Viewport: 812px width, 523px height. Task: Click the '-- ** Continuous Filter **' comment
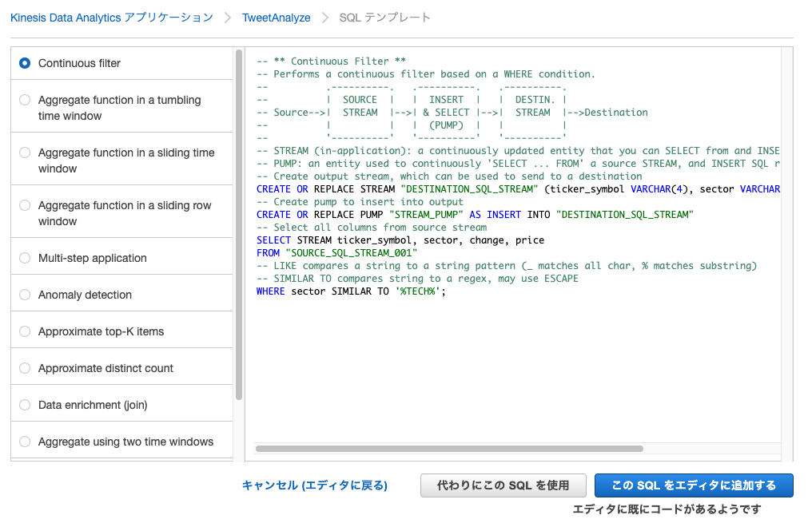332,61
